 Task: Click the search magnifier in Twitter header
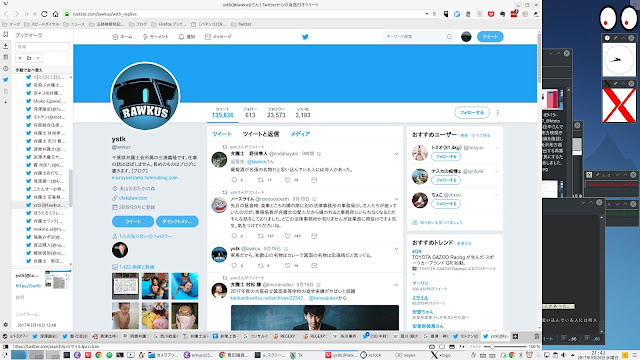449,37
